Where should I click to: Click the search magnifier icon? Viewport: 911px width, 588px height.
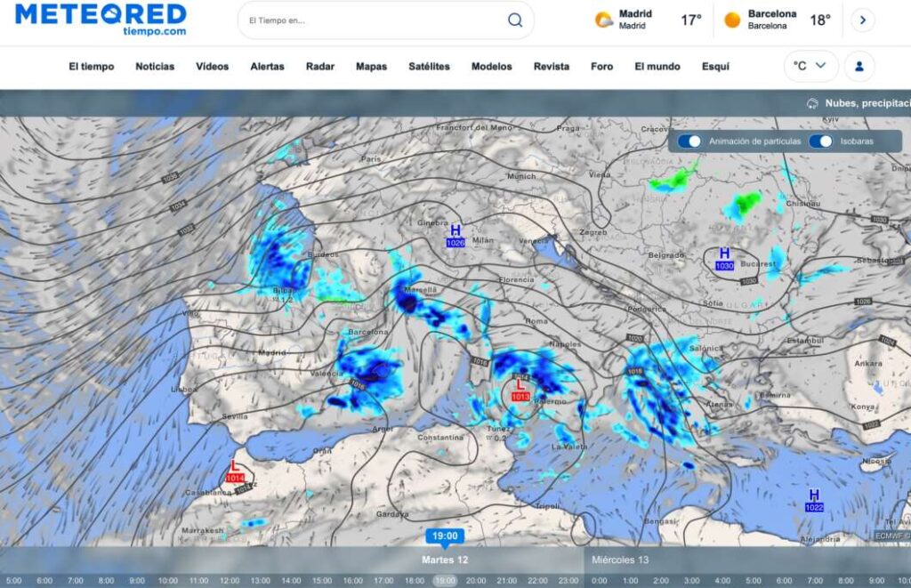(x=515, y=20)
